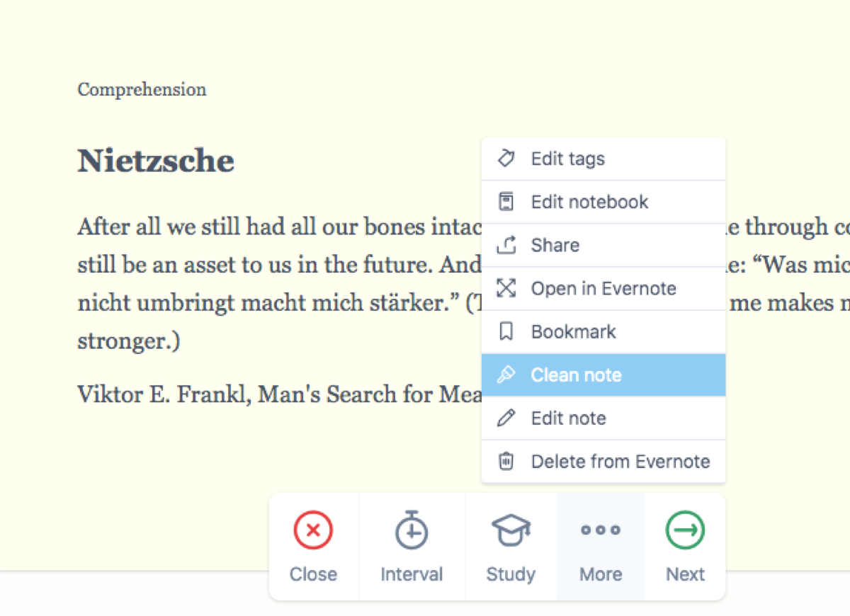
Task: Toggle the More three-dots menu
Action: [x=601, y=546]
